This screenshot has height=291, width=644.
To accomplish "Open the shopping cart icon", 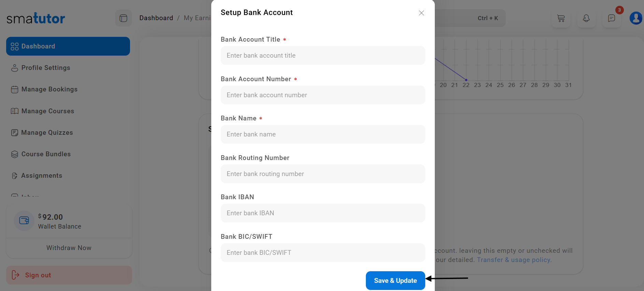I will (x=561, y=18).
